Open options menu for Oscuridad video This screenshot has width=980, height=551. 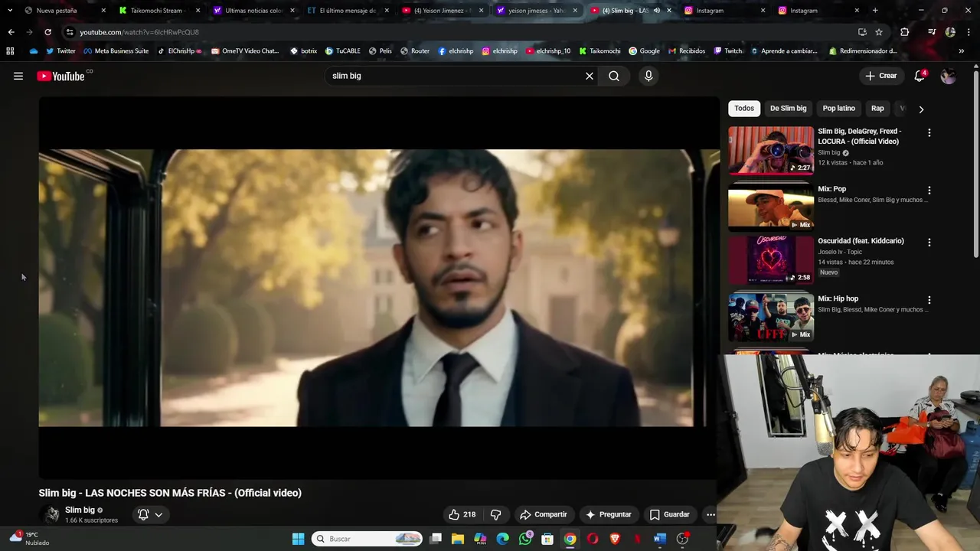point(929,242)
